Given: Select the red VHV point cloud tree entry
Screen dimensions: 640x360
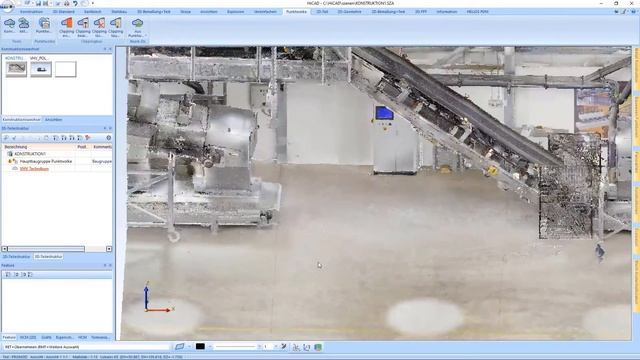Looking at the screenshot, I should pyautogui.click(x=34, y=169).
